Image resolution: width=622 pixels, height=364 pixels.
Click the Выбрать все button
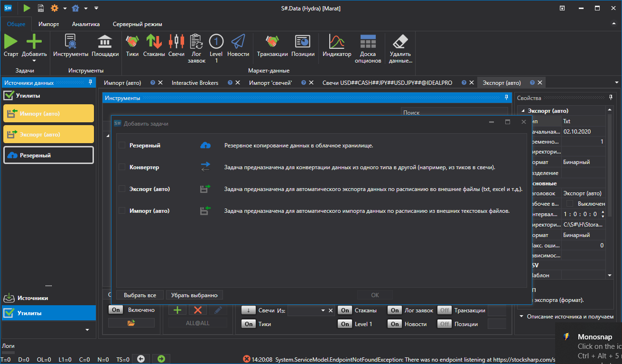click(140, 295)
